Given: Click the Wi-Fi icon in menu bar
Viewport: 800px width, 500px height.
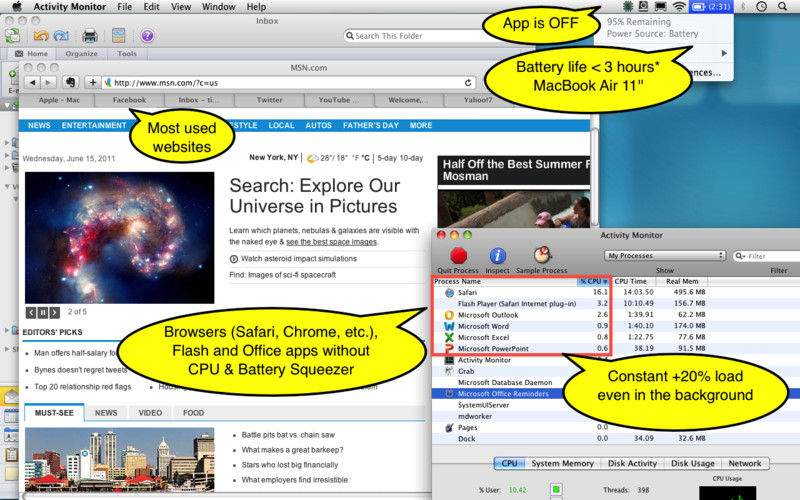Looking at the screenshot, I should (679, 7).
